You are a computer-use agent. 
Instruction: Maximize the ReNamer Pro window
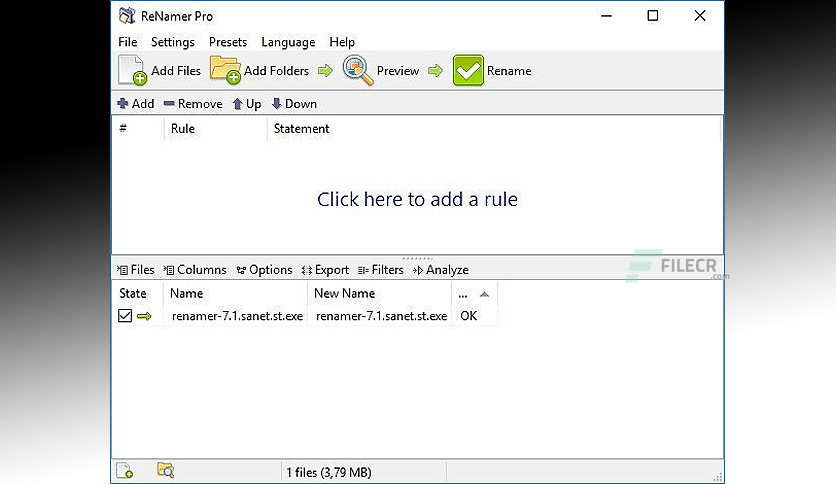[653, 15]
